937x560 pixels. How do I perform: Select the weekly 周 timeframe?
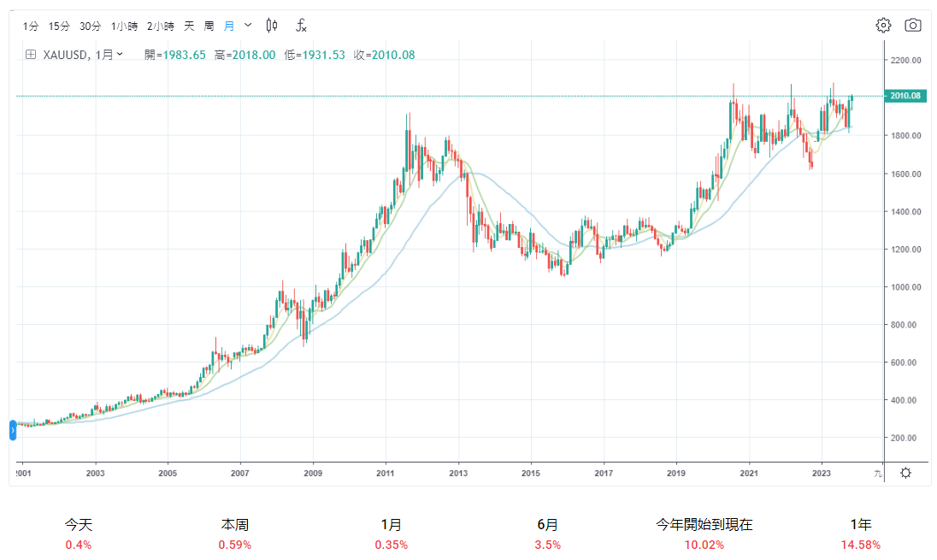(209, 27)
